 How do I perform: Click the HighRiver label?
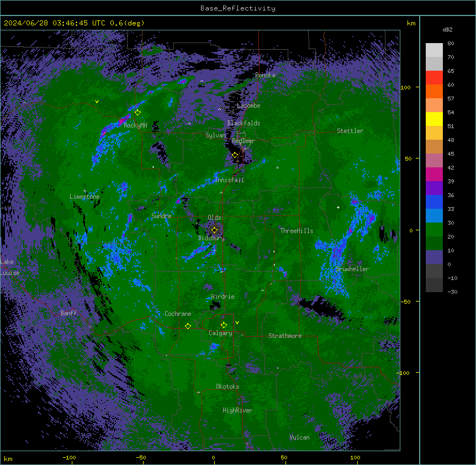[237, 410]
